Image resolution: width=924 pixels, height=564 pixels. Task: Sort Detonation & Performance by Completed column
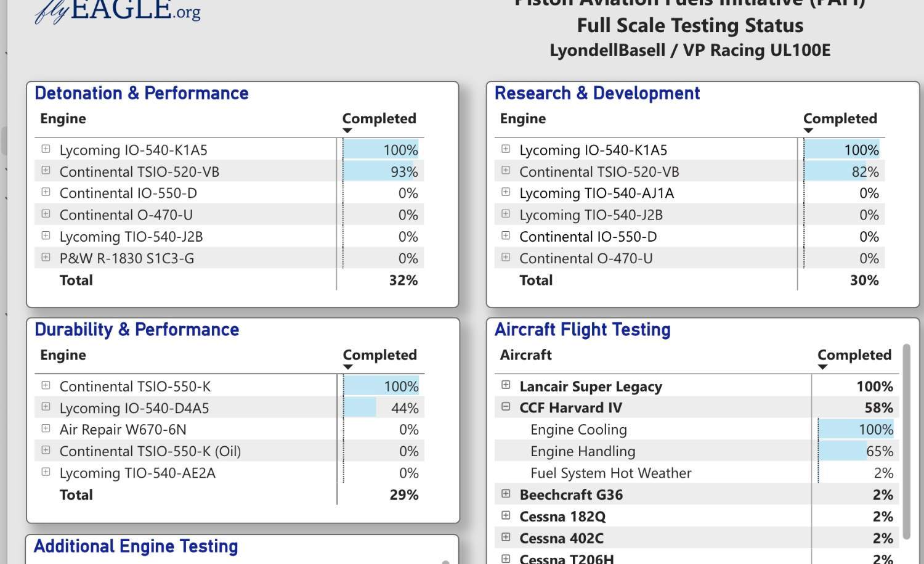tap(379, 119)
